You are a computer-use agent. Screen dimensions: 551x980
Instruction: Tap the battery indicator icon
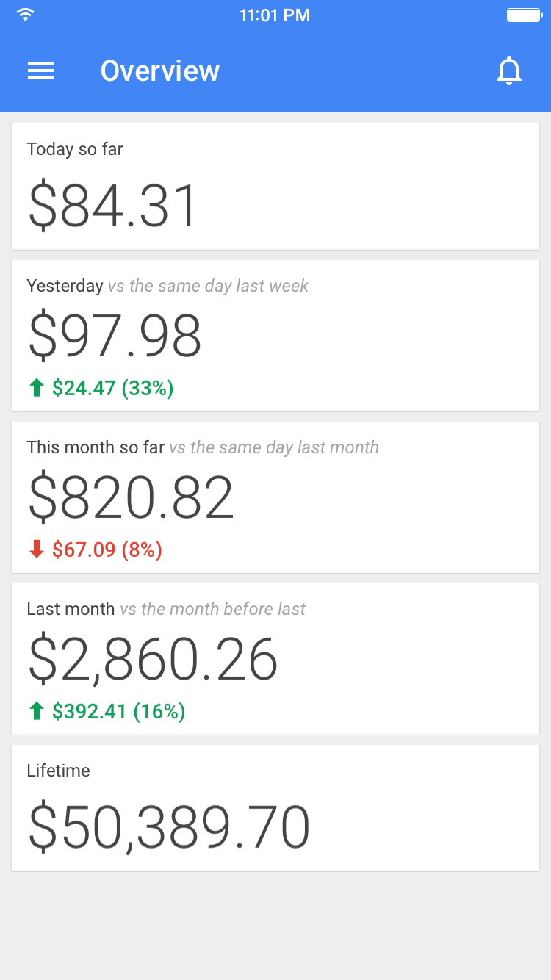pyautogui.click(x=525, y=15)
